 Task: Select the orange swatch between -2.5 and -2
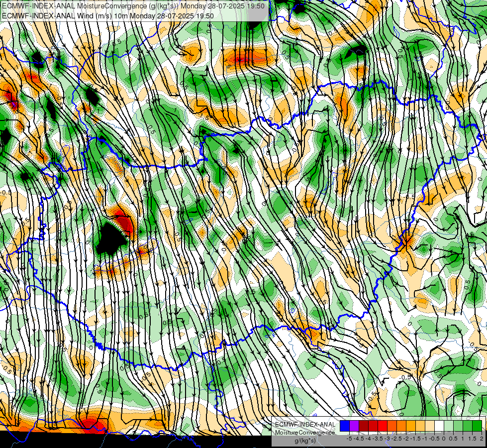(x=401, y=426)
